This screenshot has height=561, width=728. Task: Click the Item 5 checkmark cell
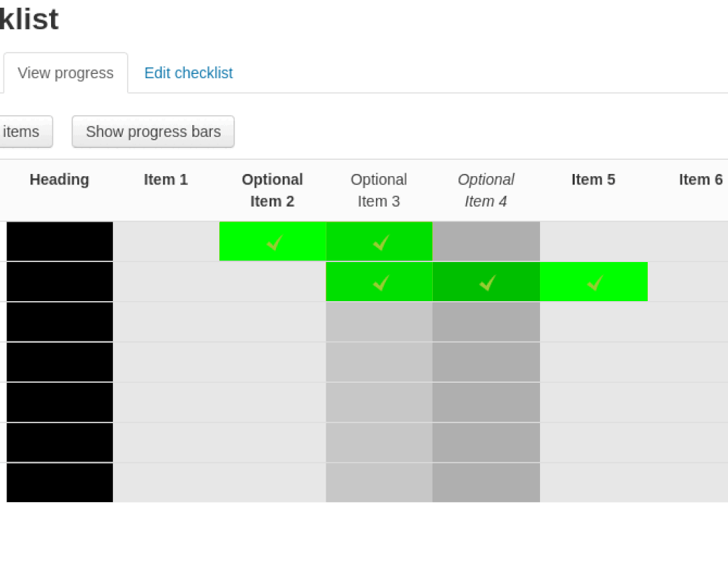click(594, 282)
